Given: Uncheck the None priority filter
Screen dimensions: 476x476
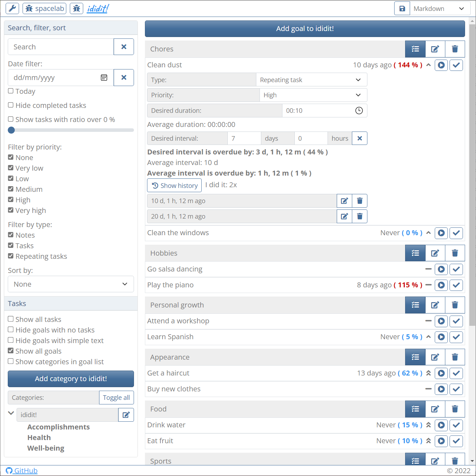Looking at the screenshot, I should 11,157.
